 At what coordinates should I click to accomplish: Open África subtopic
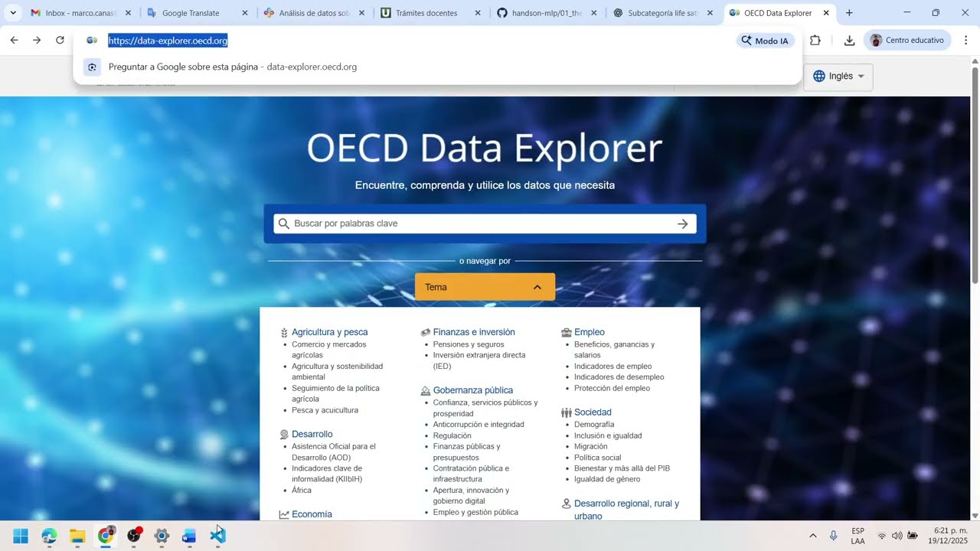click(302, 491)
